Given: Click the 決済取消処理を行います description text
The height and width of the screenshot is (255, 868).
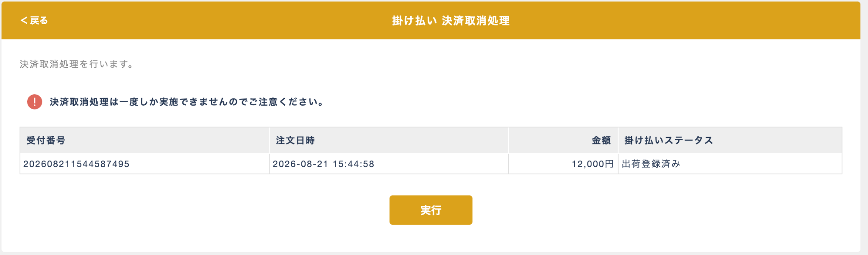Looking at the screenshot, I should pos(77,64).
